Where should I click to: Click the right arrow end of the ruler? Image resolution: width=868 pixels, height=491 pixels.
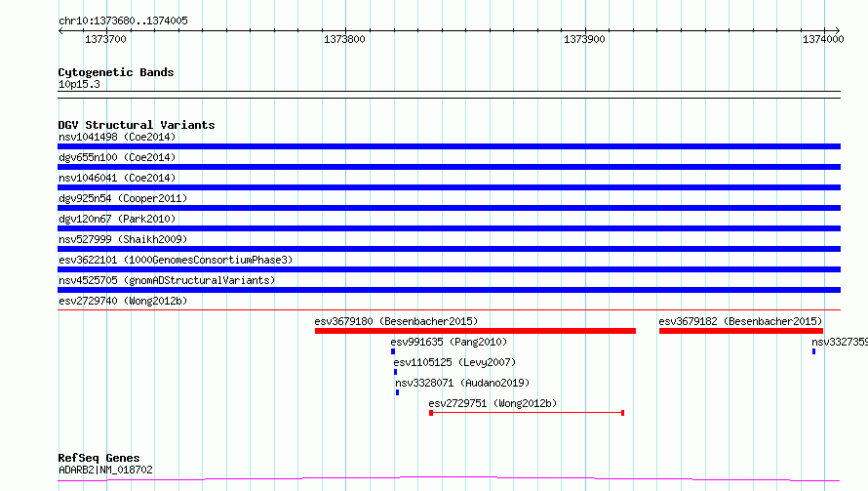tap(838, 30)
